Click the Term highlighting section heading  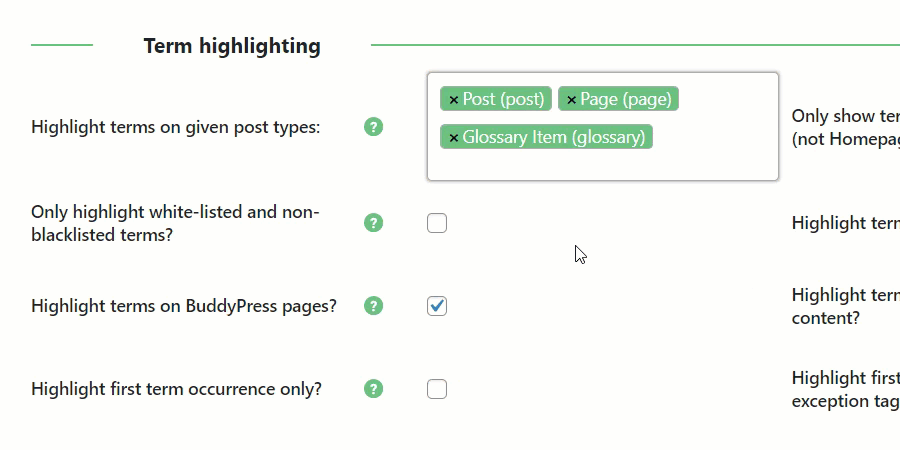(232, 46)
